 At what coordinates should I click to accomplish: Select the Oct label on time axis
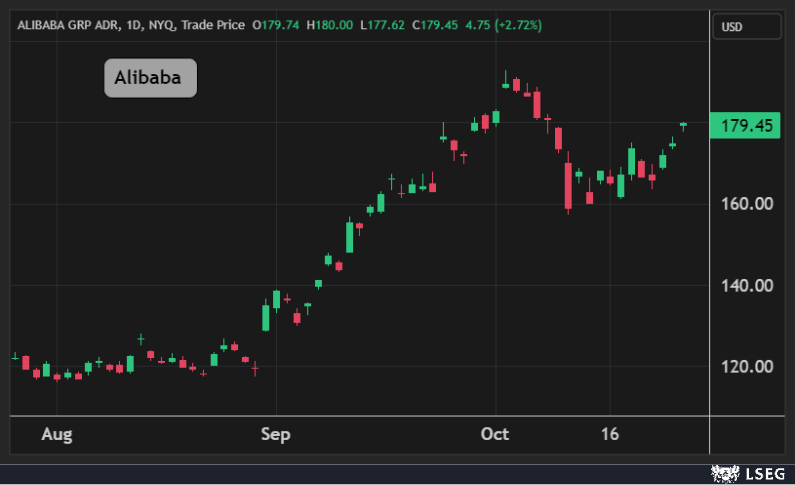pyautogui.click(x=495, y=434)
